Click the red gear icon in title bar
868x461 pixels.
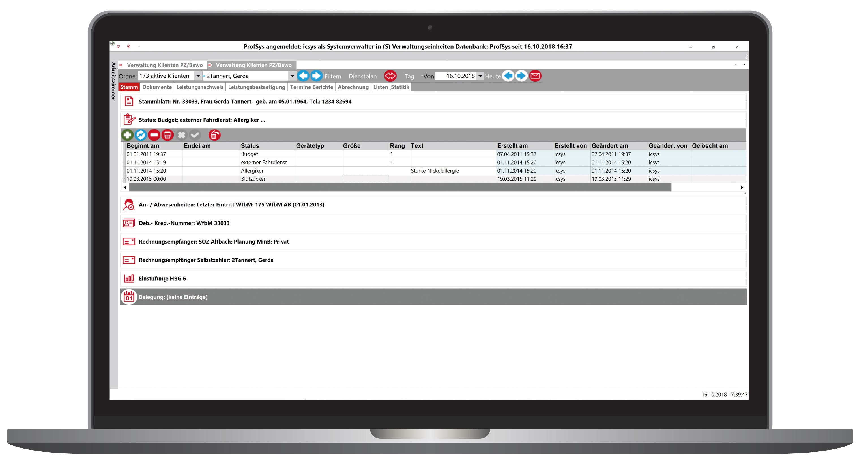point(129,46)
